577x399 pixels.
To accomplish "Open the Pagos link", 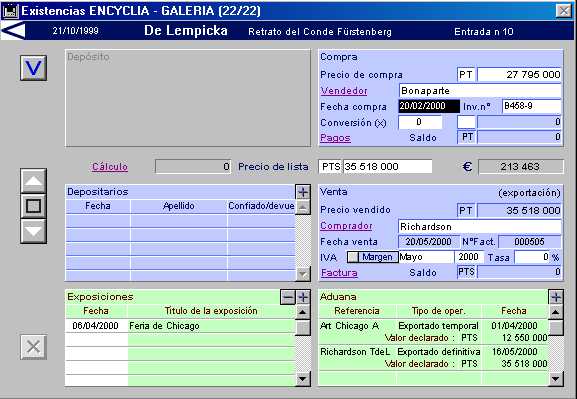I will (335, 138).
